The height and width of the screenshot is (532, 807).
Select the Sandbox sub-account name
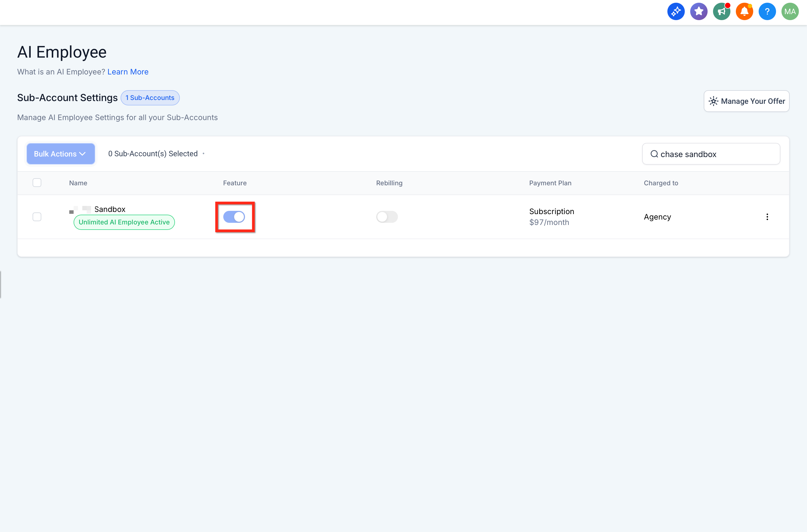click(110, 209)
